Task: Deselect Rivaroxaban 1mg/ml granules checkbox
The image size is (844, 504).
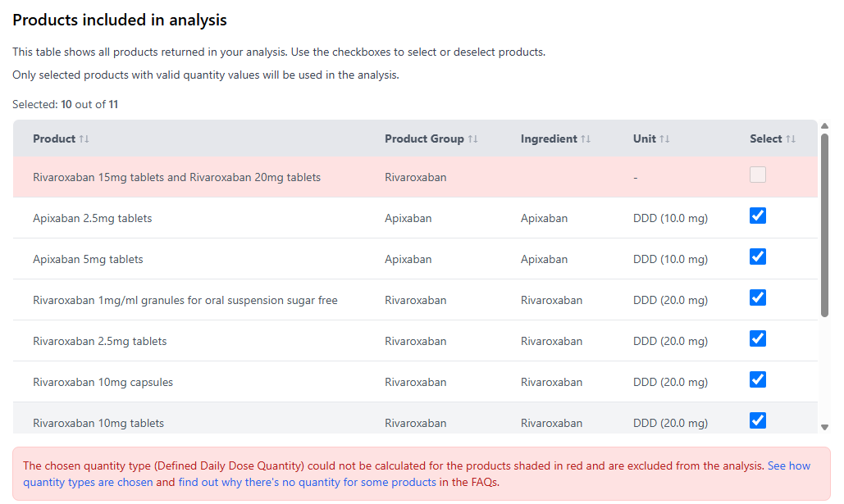Action: pos(758,297)
